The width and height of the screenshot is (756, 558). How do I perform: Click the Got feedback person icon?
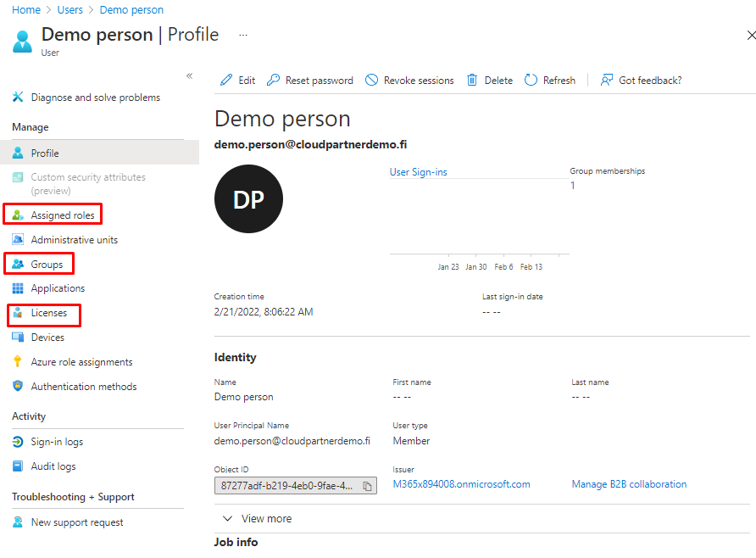607,80
